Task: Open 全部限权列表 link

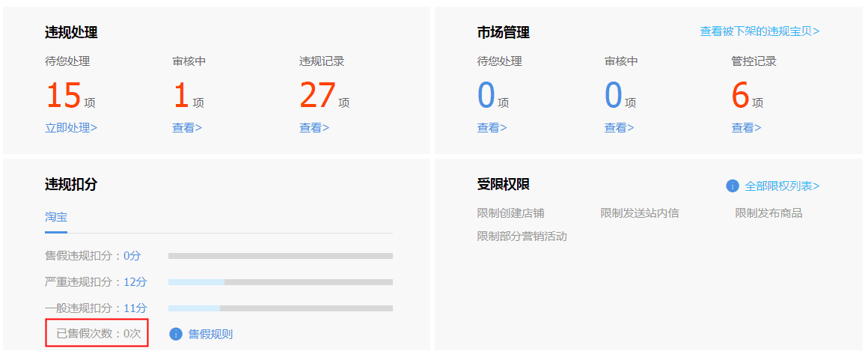Action: pyautogui.click(x=782, y=186)
